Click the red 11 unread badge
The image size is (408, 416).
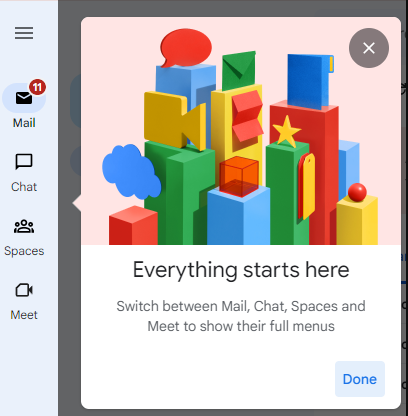[x=37, y=87]
